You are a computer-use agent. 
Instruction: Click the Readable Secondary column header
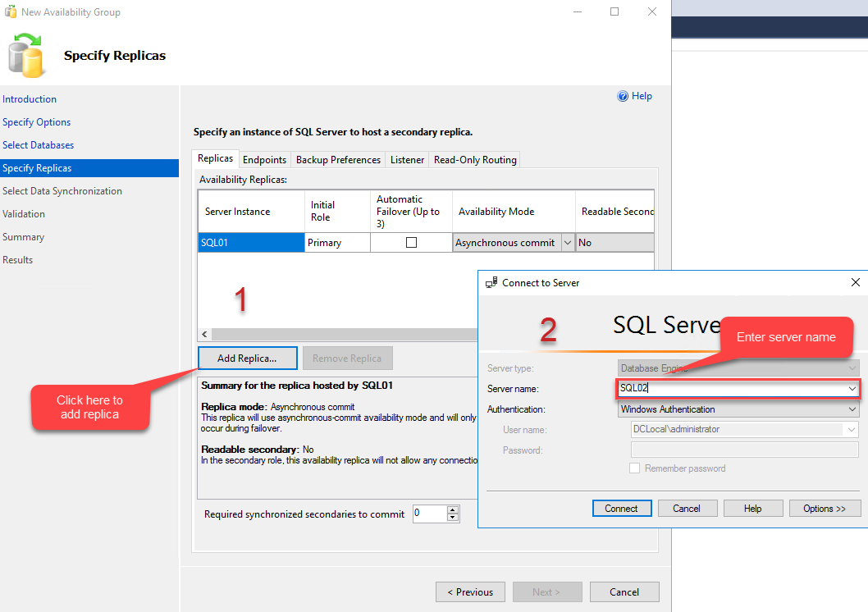615,212
